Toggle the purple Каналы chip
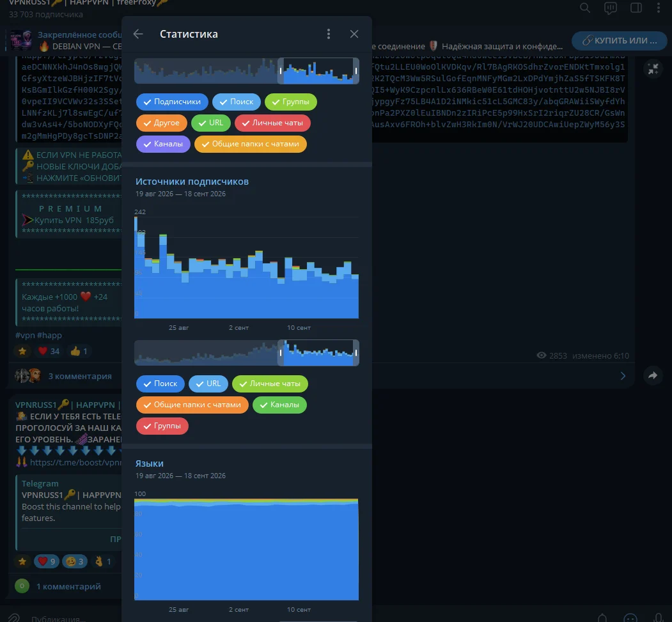This screenshot has height=622, width=672. pos(163,144)
